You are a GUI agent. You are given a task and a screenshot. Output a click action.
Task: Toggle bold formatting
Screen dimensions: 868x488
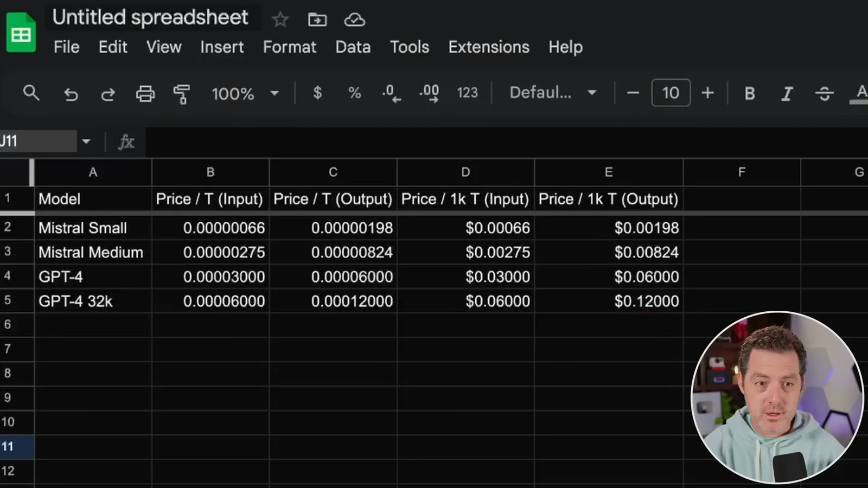[x=750, y=94]
